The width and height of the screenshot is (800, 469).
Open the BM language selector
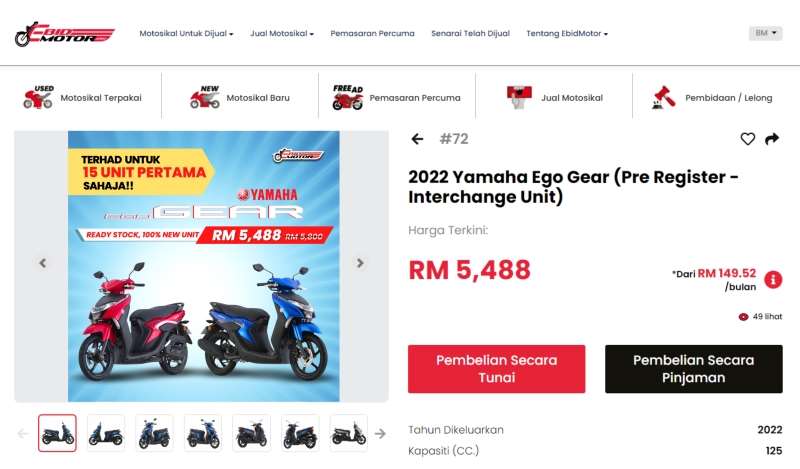[x=765, y=33]
